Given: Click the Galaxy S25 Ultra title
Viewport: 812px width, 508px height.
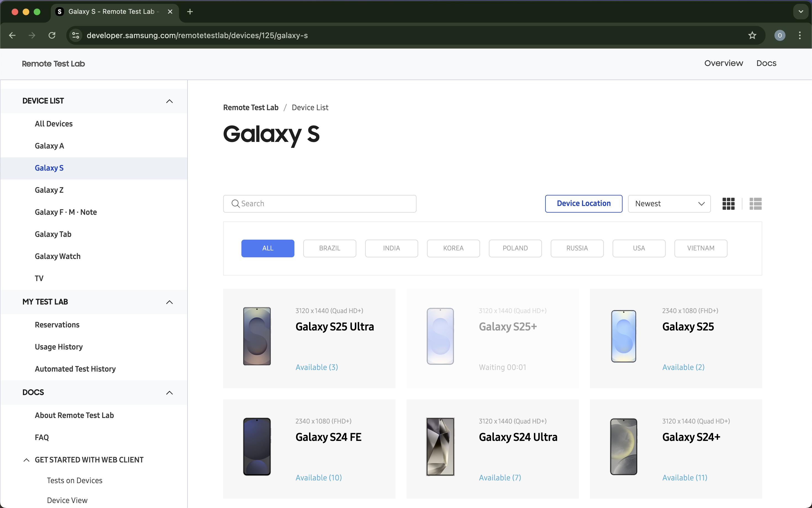Looking at the screenshot, I should pos(334,327).
